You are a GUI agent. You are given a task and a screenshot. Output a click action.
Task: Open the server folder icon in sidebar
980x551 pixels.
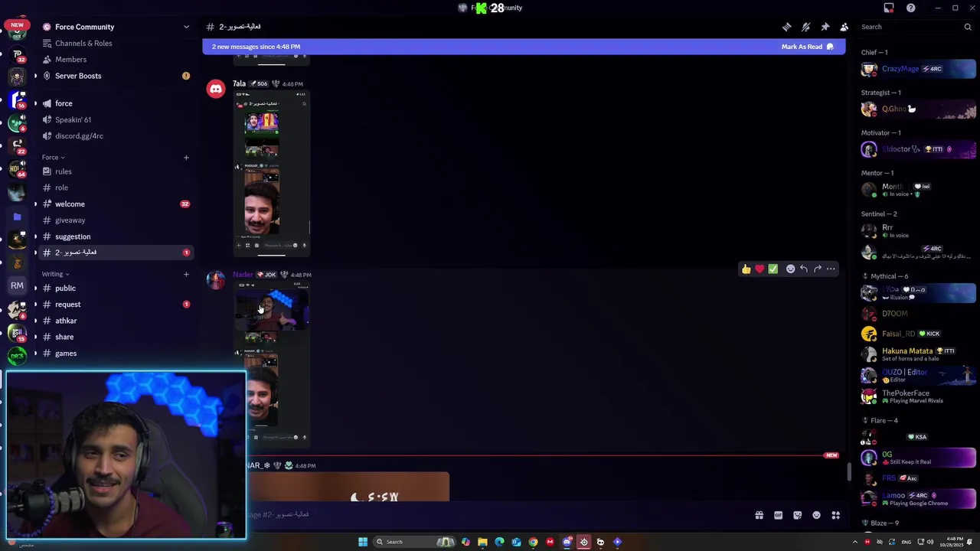click(x=17, y=217)
